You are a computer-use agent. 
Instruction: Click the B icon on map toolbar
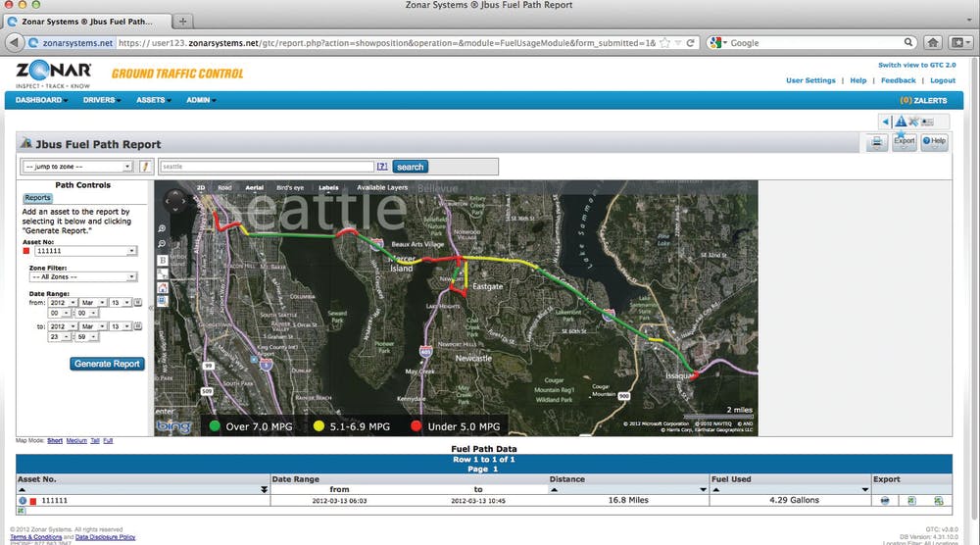[163, 260]
